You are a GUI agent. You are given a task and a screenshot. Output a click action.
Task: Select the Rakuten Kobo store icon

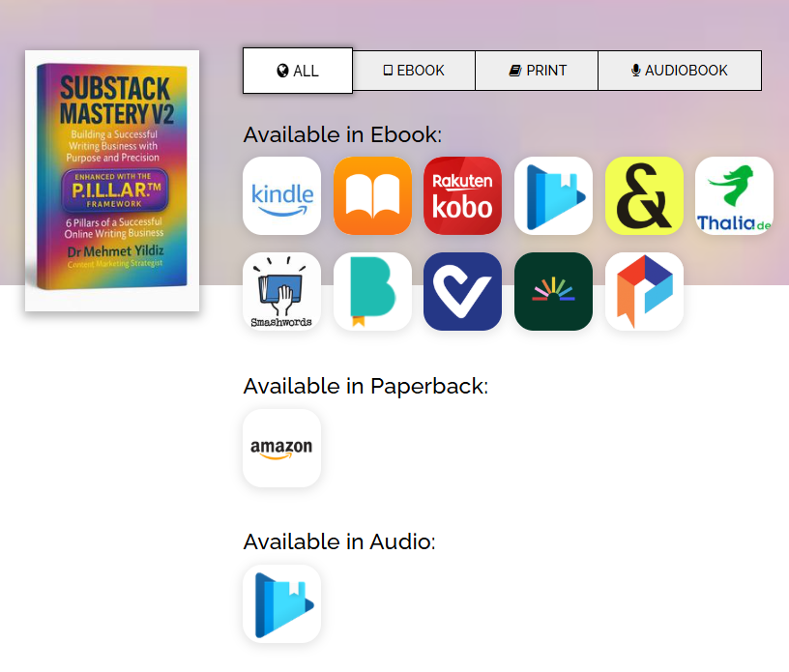tap(463, 196)
